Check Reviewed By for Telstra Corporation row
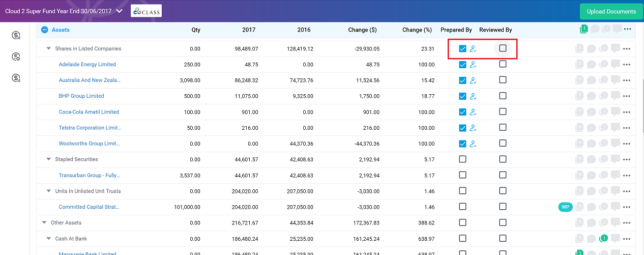 pos(503,127)
